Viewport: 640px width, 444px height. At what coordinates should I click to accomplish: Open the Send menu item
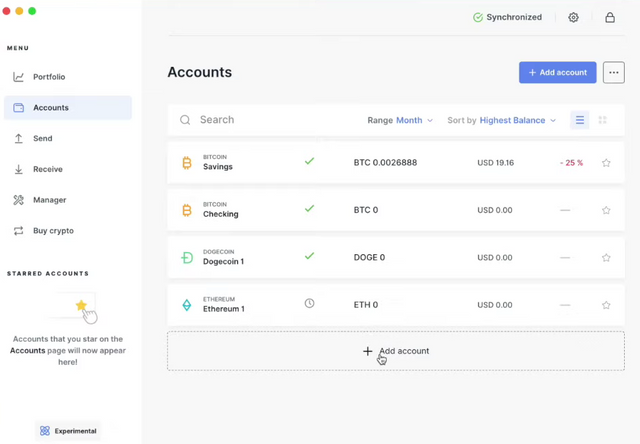[42, 138]
